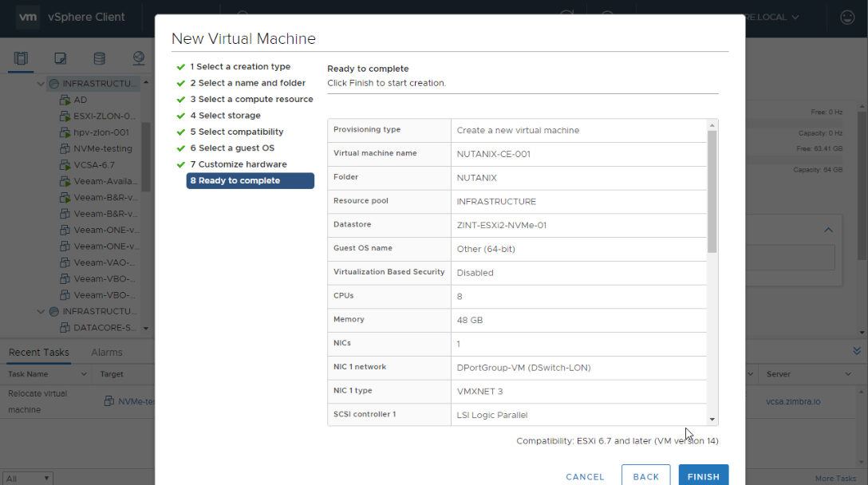Click the FINISH button

(703, 476)
